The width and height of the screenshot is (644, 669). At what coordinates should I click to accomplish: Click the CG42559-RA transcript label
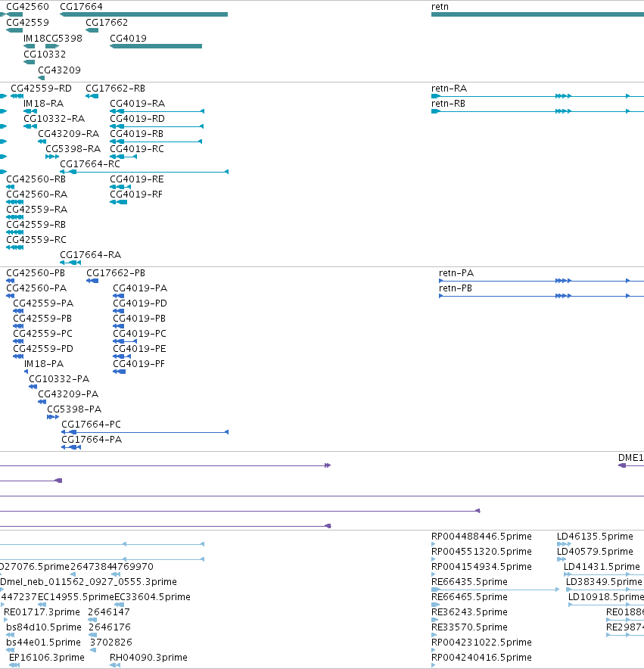(36, 210)
